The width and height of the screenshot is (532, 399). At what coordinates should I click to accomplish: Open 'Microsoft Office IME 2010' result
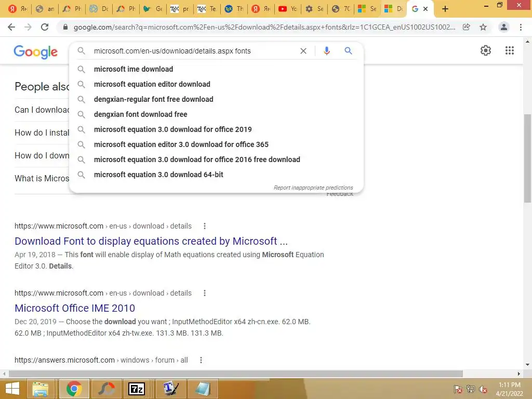75,308
